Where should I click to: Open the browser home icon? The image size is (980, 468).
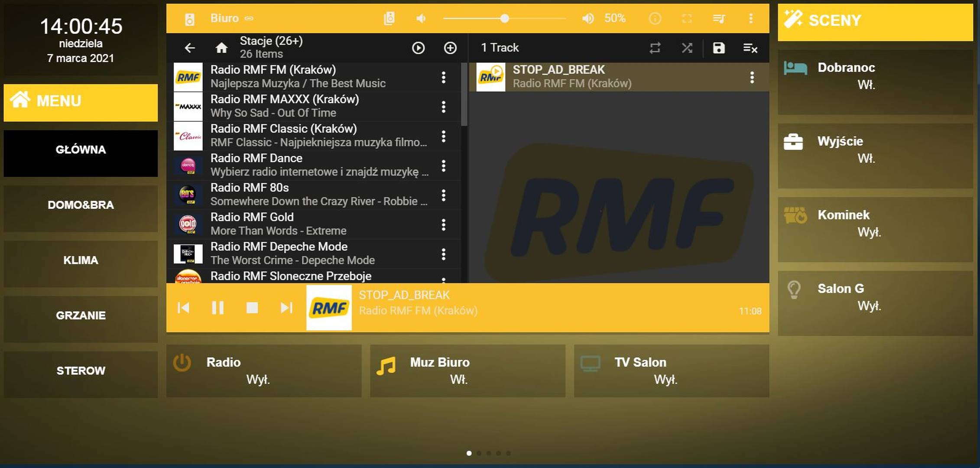coord(221,48)
